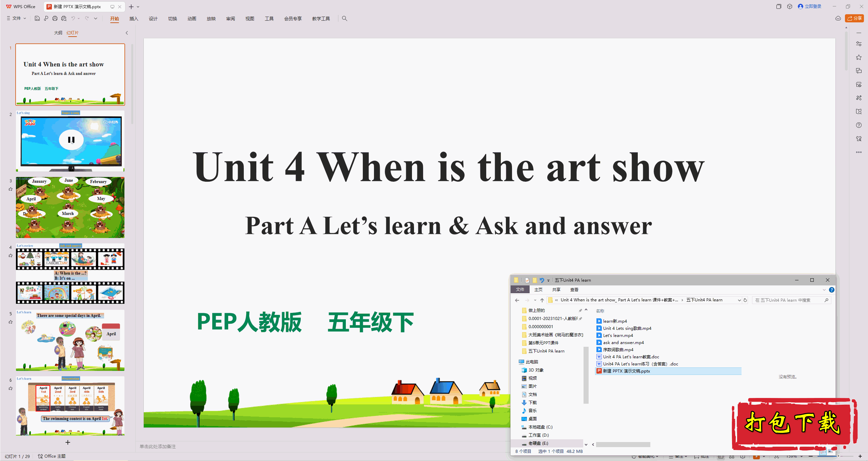Click the WPS Office home logo
The image size is (868, 461).
pos(21,6)
